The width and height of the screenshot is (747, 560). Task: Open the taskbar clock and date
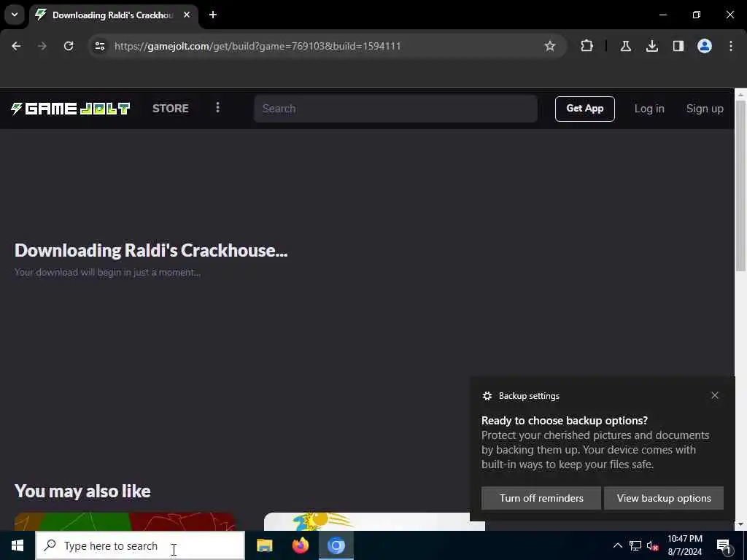[684, 545]
